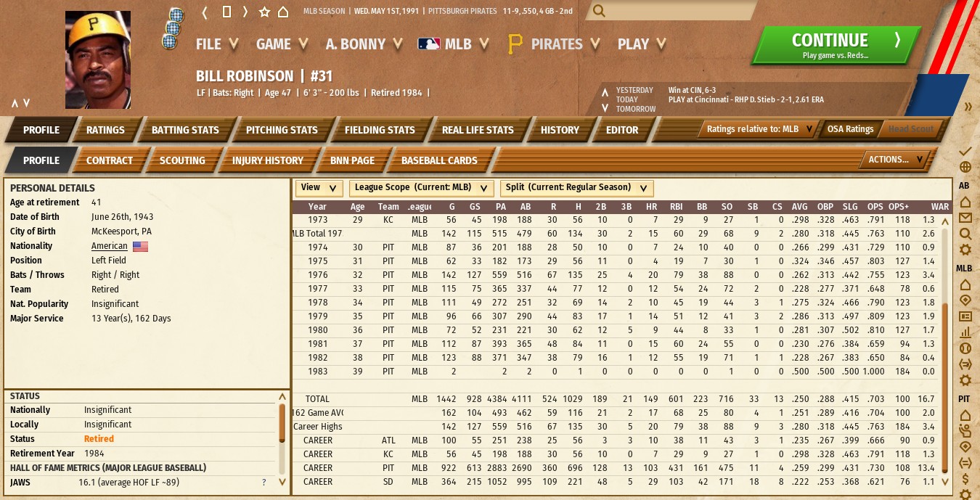Click the baseball icon in the MLB sidebar section
This screenshot has width=980, height=500.
click(965, 348)
